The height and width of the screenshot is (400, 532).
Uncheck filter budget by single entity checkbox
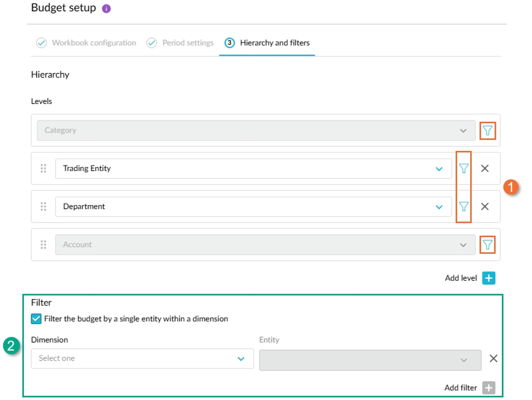pos(36,319)
